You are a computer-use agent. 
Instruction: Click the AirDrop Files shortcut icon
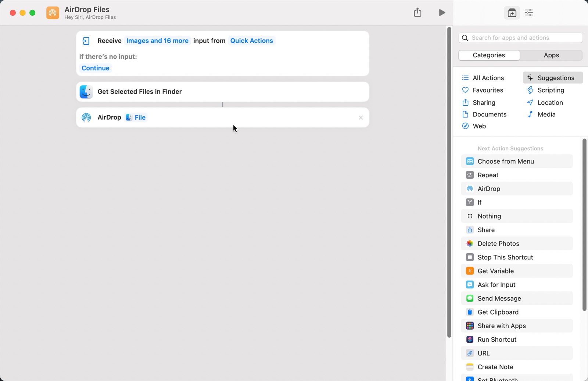coord(53,13)
